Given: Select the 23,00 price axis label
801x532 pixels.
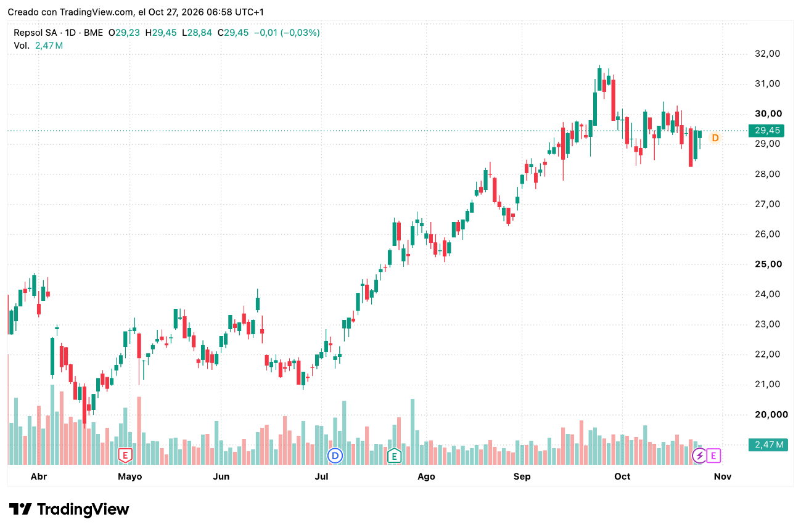Looking at the screenshot, I should pos(768,324).
